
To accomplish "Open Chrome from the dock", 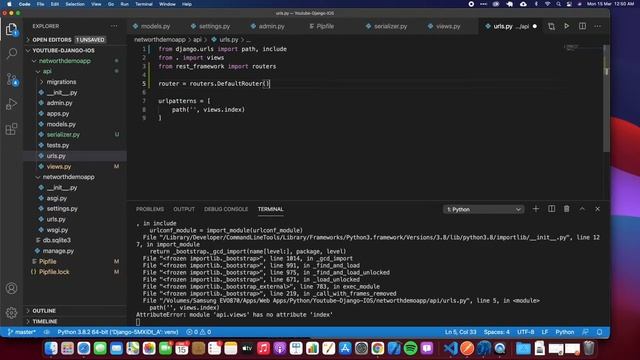I will 378,348.
